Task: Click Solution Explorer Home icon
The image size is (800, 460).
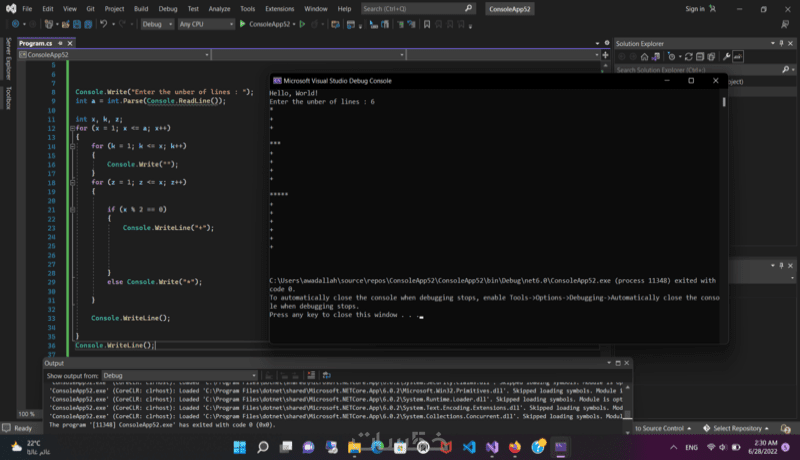Action: click(x=644, y=57)
